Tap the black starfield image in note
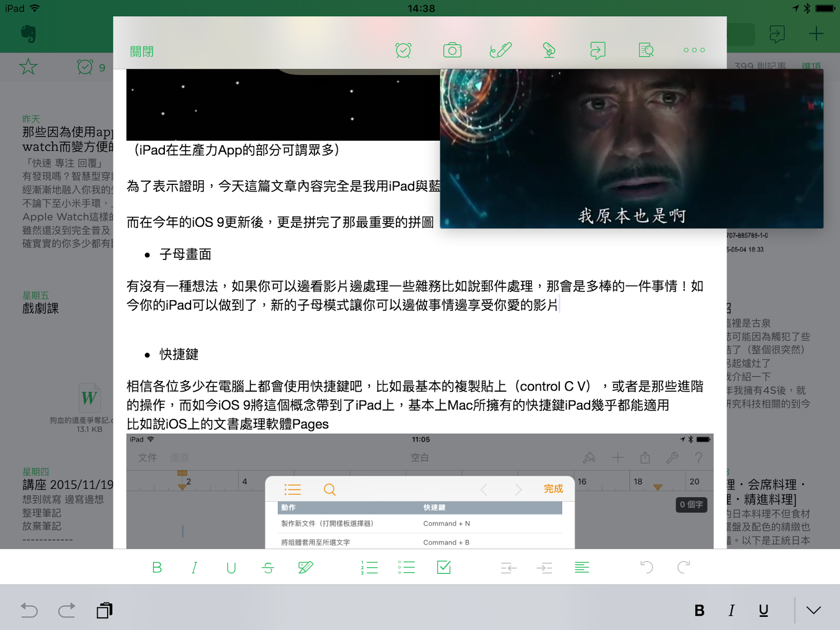Viewport: 840px width, 630px height. [283, 105]
